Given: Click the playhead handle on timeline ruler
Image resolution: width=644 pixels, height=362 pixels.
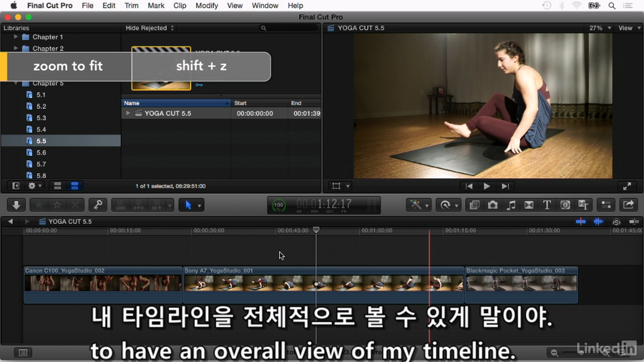Looking at the screenshot, I should [x=316, y=230].
